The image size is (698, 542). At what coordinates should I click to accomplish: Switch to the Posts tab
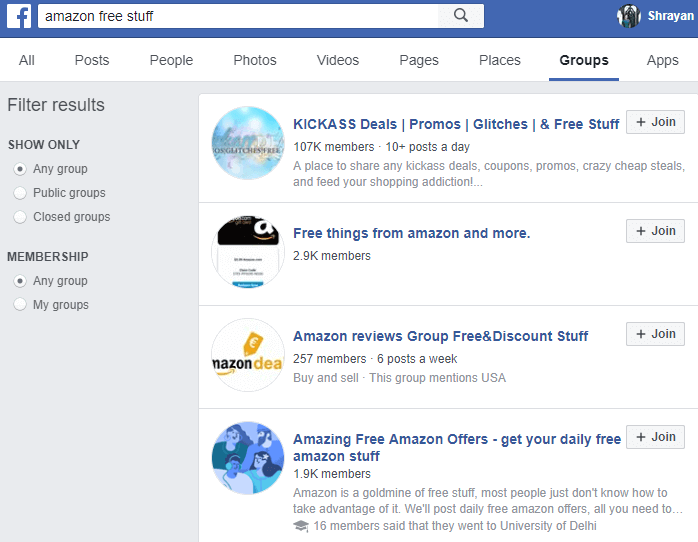[x=92, y=60]
